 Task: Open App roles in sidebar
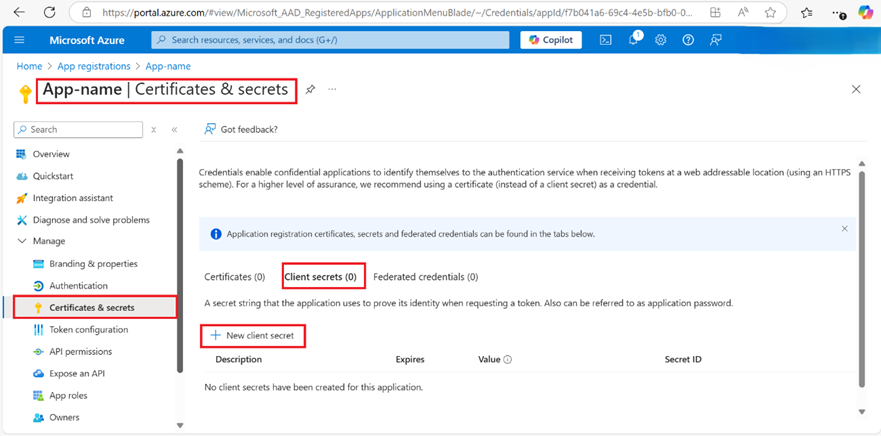(x=68, y=396)
